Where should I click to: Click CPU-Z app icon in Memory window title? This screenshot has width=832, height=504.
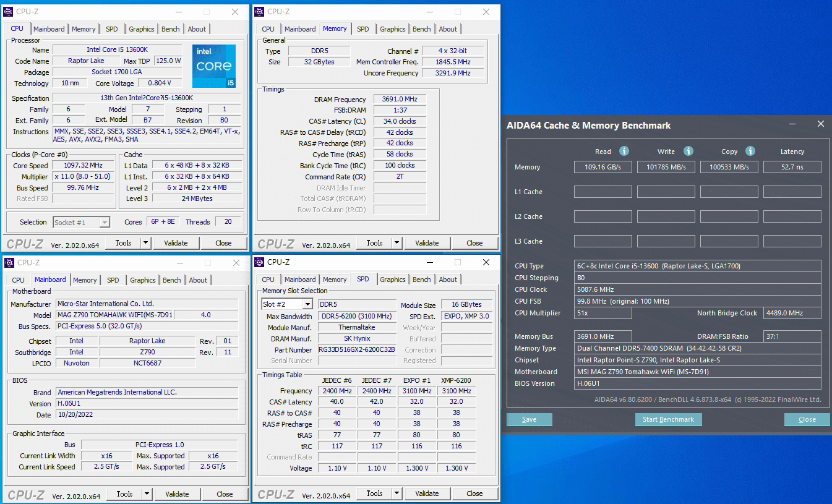[260, 12]
